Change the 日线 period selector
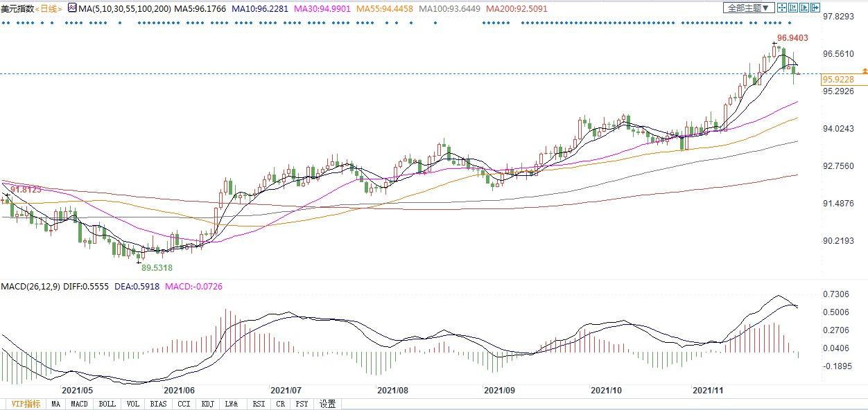The image size is (868, 410). [48, 8]
